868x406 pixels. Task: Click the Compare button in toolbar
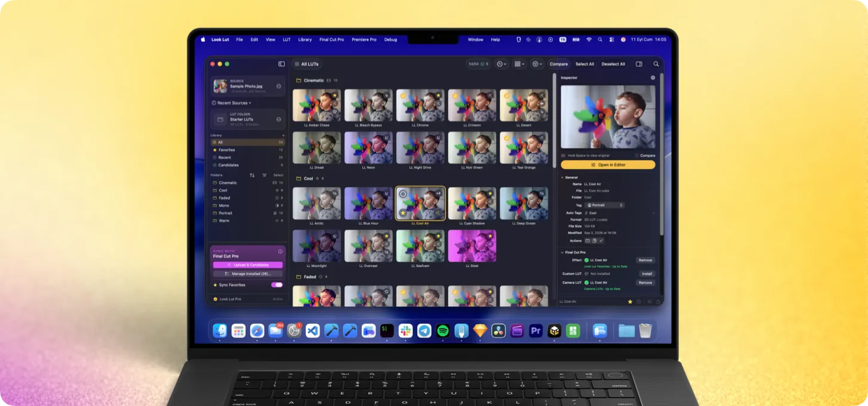pos(559,64)
